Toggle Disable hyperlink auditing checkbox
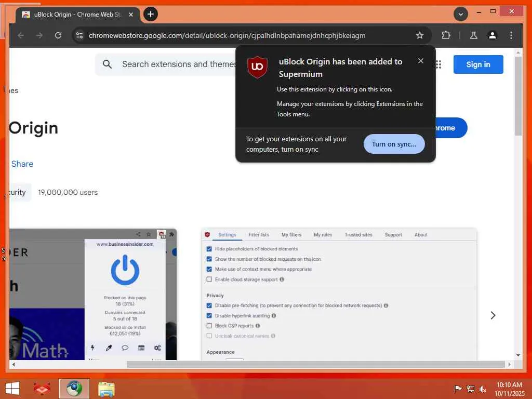 [x=209, y=315]
